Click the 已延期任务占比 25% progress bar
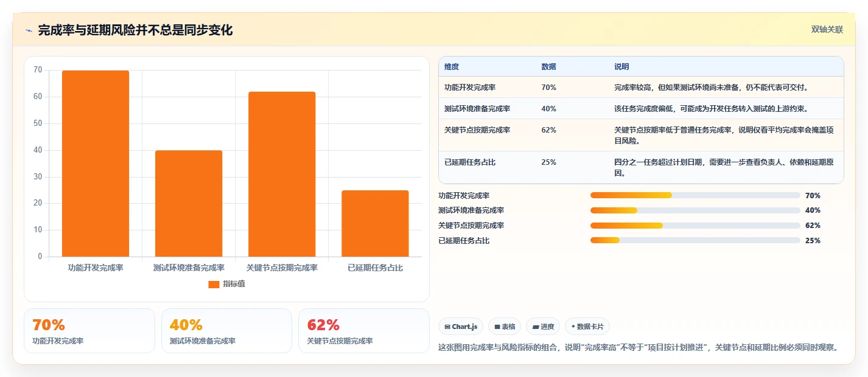868x377 pixels. (x=695, y=241)
